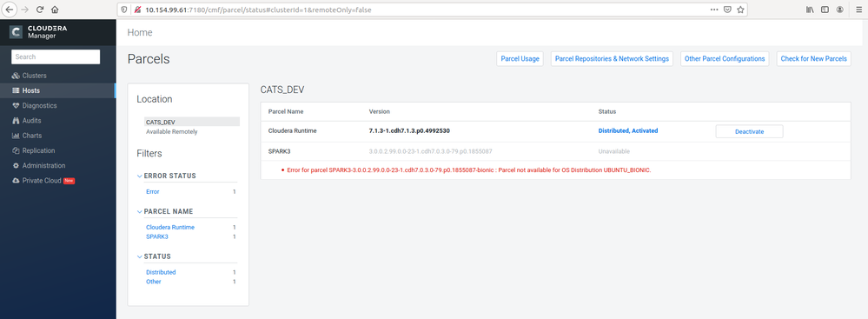Collapse the ERROR STATUS filter section
This screenshot has width=868, height=319.
point(139,176)
